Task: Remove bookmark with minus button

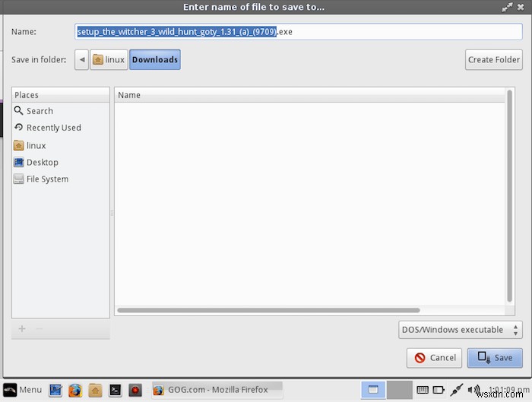Action: [40, 329]
